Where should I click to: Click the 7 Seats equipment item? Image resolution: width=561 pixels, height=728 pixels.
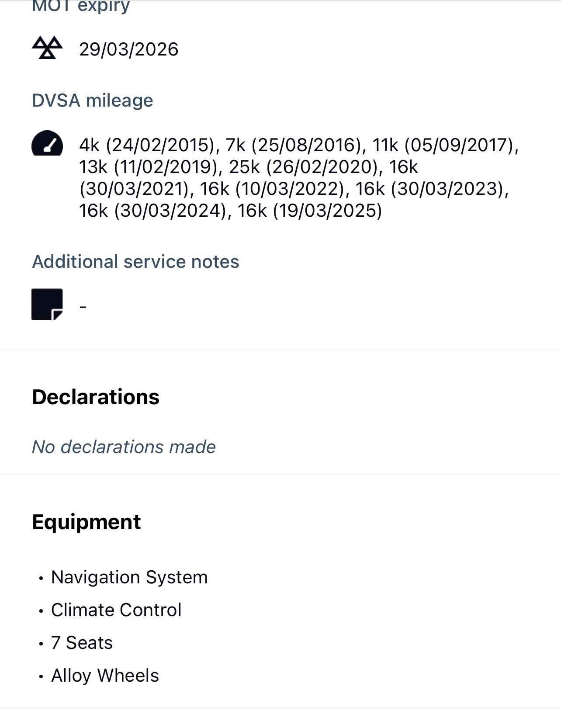[x=82, y=643]
